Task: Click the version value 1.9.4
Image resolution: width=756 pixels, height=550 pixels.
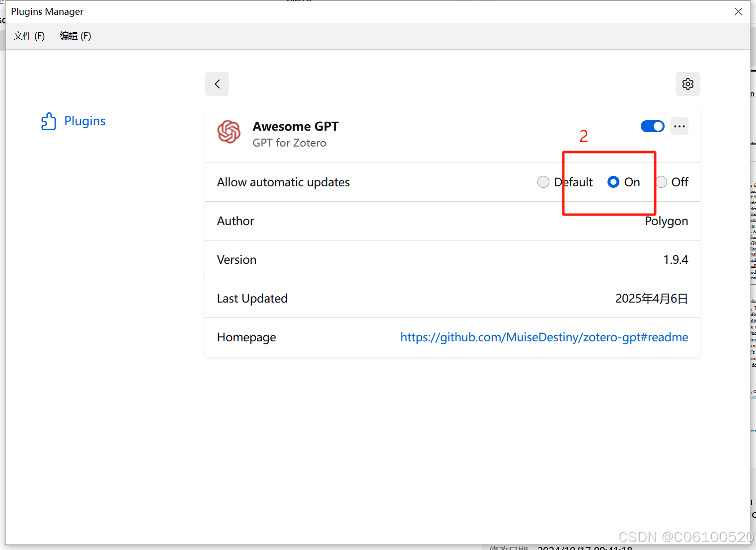Action: pos(676,259)
